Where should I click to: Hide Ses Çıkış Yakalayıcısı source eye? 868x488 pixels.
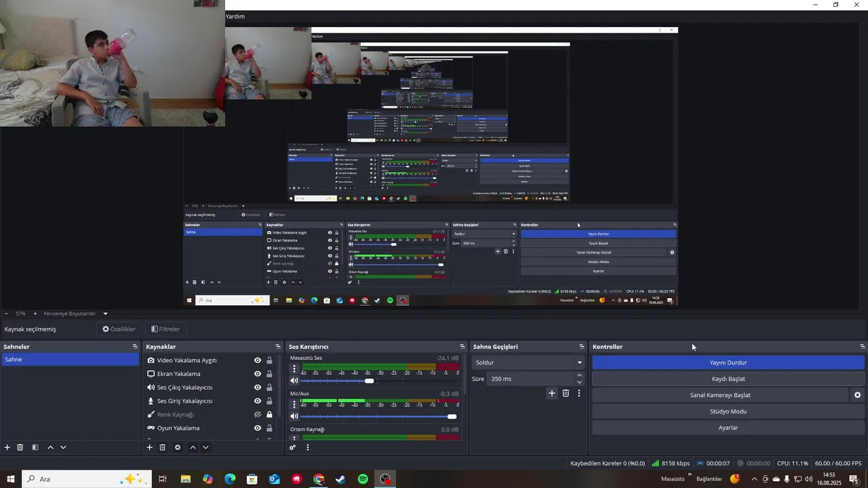pyautogui.click(x=258, y=388)
